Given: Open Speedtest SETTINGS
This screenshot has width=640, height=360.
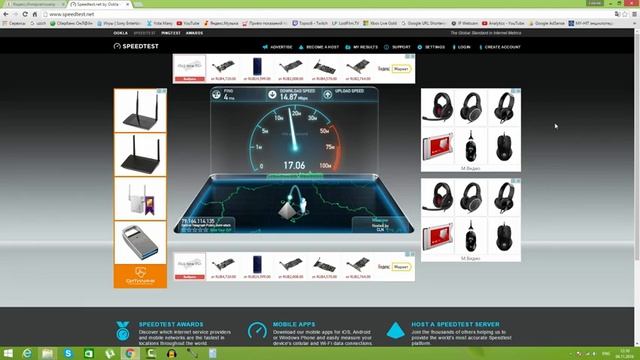Looking at the screenshot, I should [431, 47].
